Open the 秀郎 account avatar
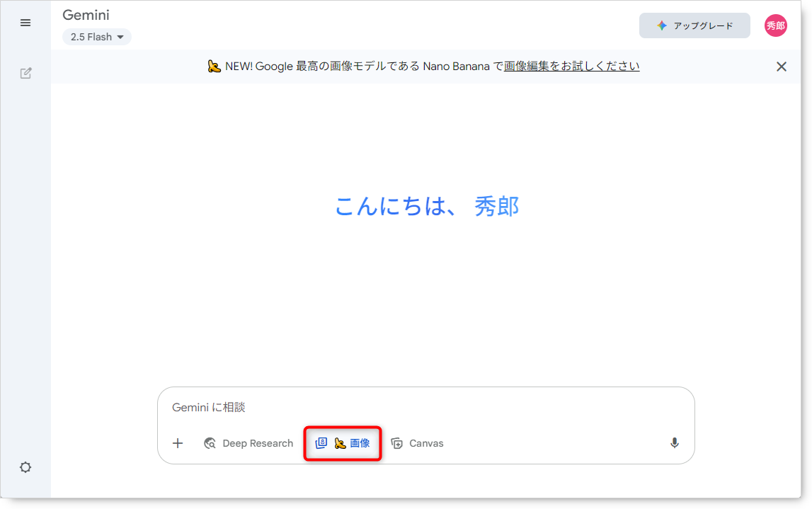Image resolution: width=812 pixels, height=509 pixels. [x=776, y=25]
